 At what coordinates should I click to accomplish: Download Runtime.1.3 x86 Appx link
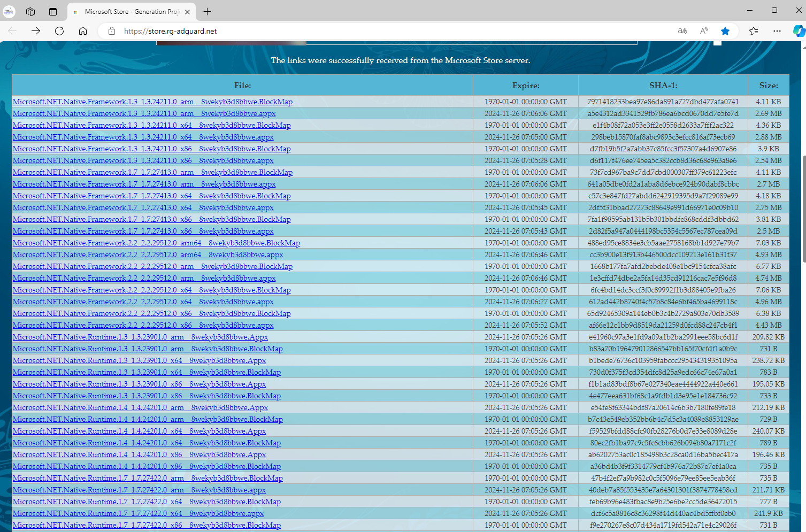click(x=139, y=384)
